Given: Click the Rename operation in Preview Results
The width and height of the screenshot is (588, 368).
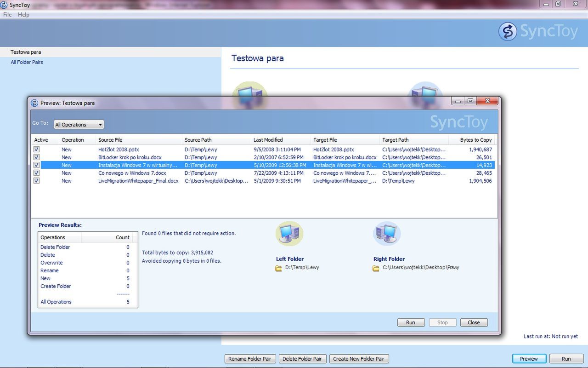Looking at the screenshot, I should (50, 270).
